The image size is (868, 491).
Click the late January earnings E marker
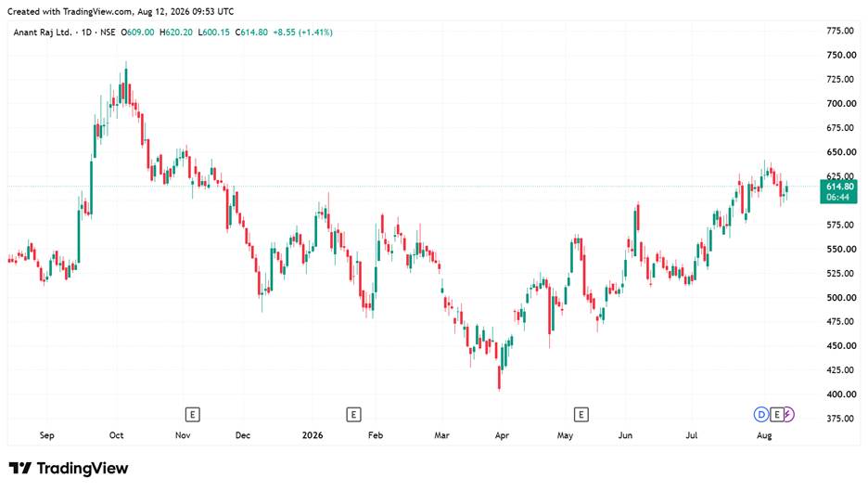coord(353,415)
